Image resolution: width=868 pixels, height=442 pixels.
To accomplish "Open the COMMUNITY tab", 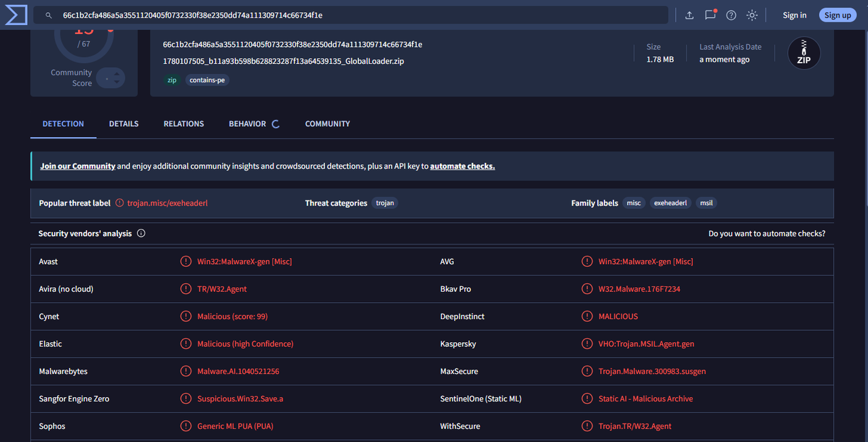I will (328, 124).
